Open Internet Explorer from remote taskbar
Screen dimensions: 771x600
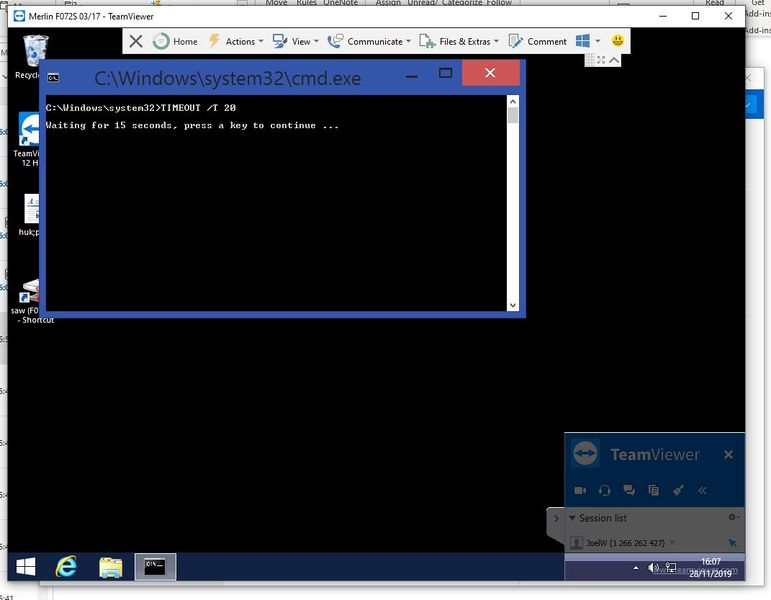[67, 567]
